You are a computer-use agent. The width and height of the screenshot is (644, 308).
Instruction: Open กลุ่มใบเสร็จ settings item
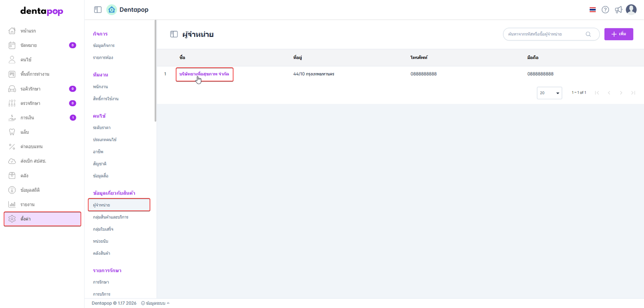tap(103, 229)
